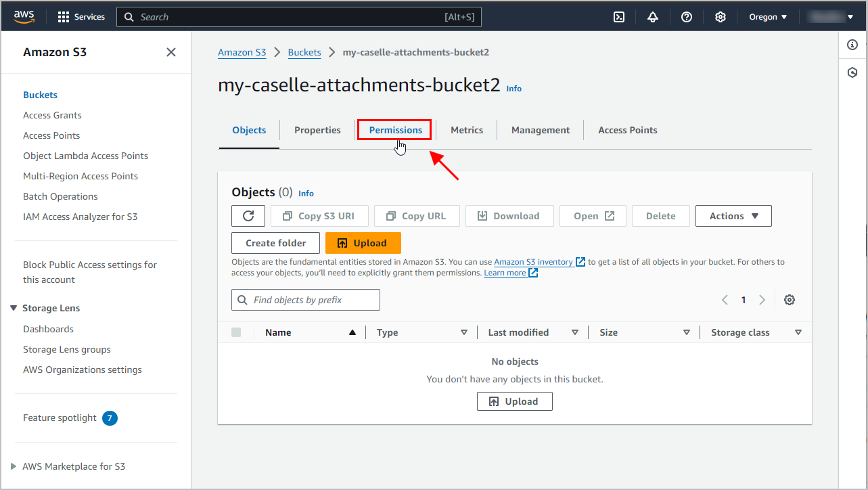
Task: Go to Buckets breadcrumb link
Action: (304, 52)
